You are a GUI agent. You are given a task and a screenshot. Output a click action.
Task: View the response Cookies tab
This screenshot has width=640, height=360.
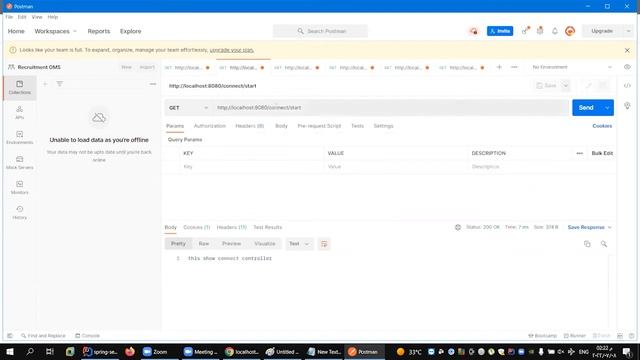click(x=196, y=227)
